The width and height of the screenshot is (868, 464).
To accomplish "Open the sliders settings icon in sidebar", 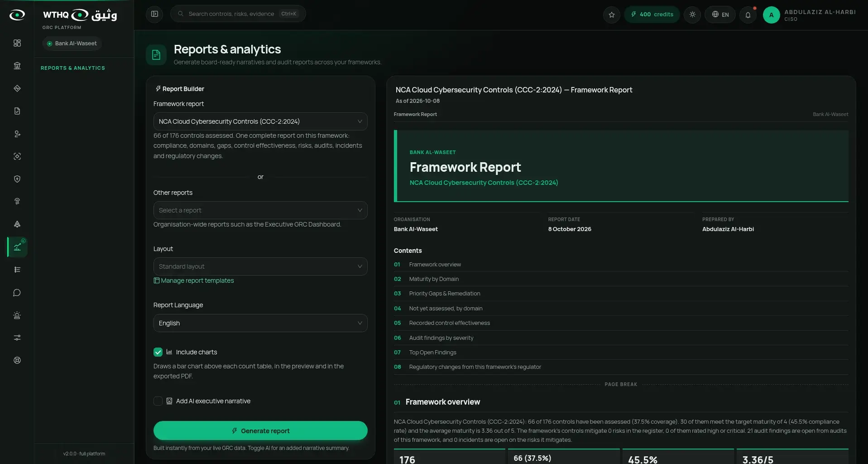I will click(x=17, y=338).
